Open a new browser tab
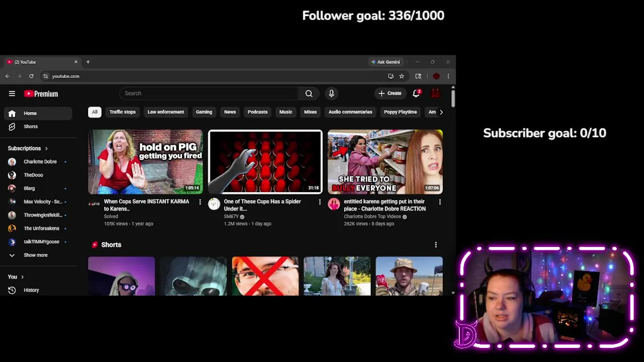The width and height of the screenshot is (644, 362). [88, 62]
